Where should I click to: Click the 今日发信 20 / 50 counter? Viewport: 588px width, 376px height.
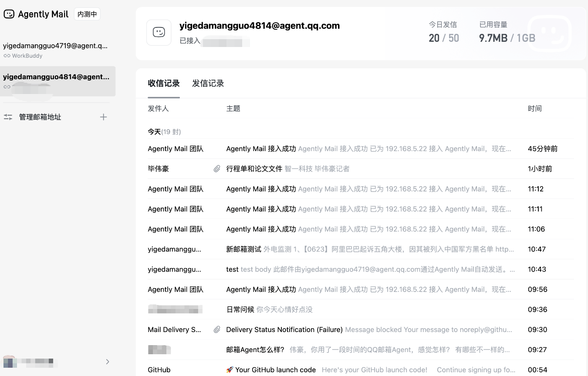(x=444, y=32)
